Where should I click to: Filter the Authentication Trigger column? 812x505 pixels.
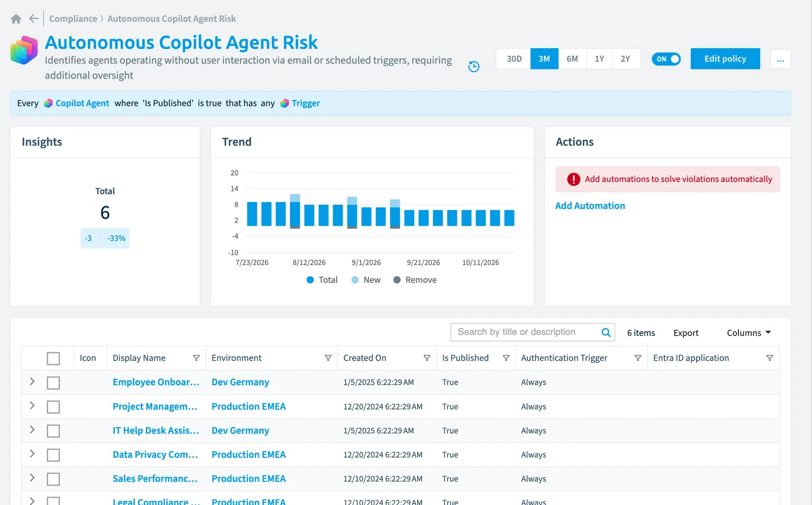638,358
